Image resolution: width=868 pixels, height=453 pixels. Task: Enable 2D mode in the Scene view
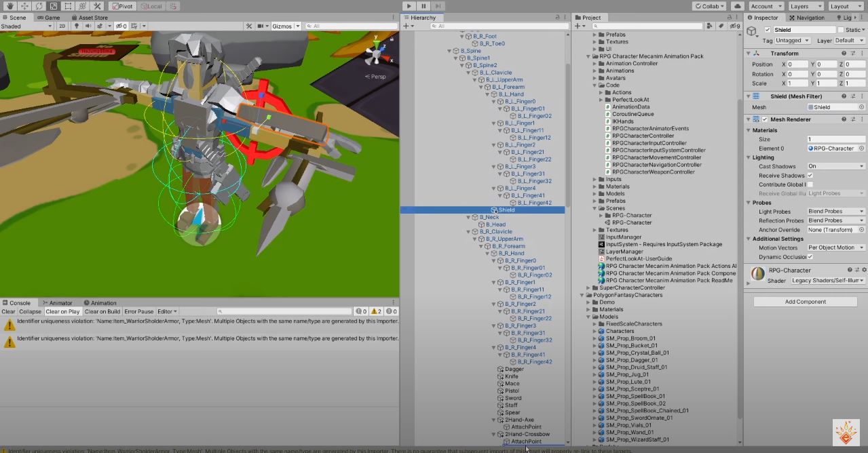point(62,26)
